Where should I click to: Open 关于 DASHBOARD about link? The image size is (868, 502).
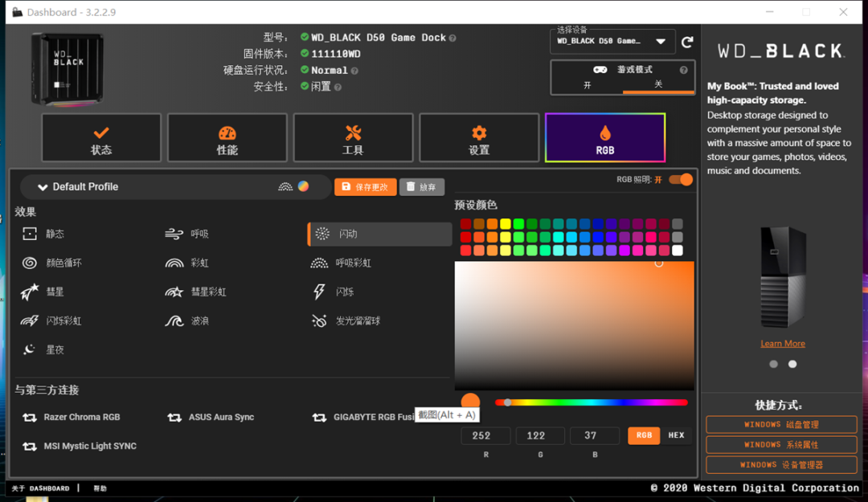click(40, 488)
